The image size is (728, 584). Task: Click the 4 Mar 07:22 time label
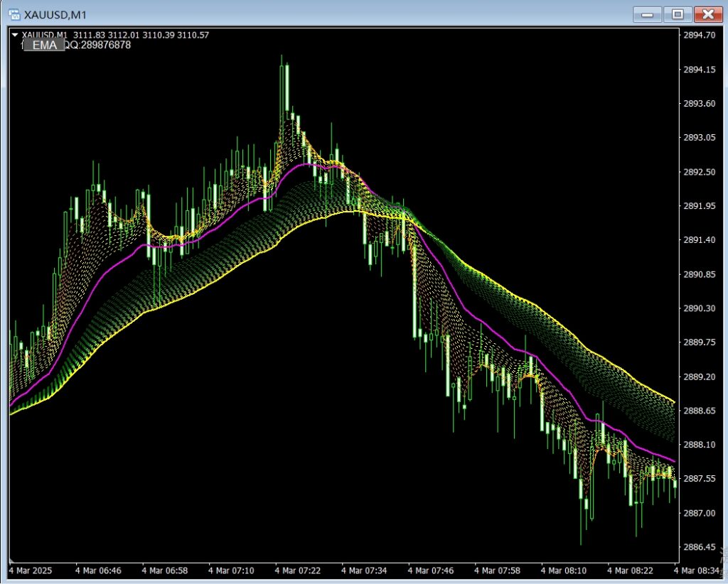(x=298, y=571)
